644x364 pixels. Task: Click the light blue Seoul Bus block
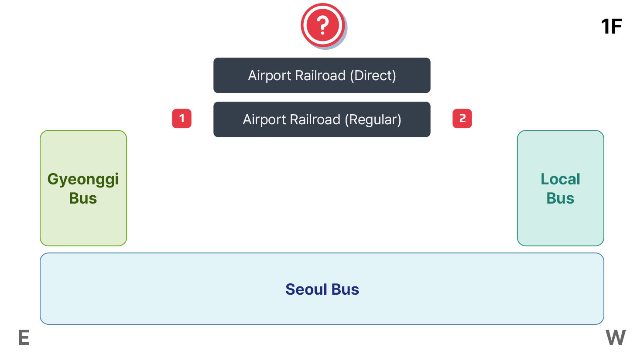[322, 289]
